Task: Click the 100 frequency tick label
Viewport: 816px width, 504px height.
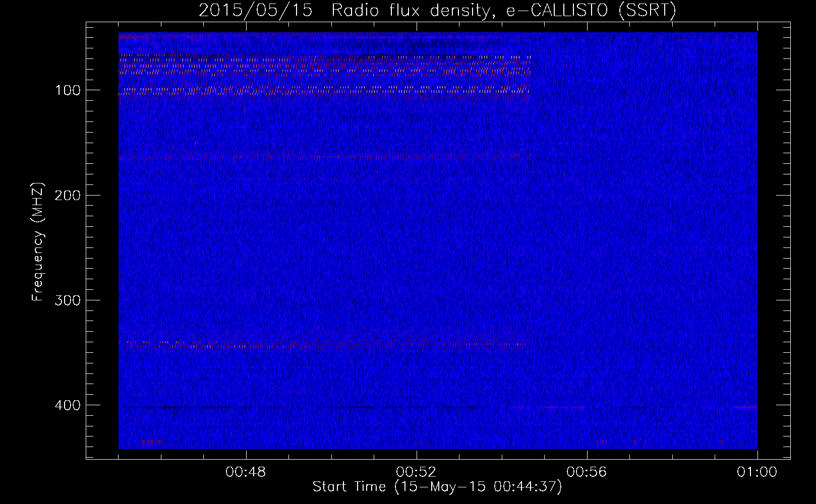Action: point(68,91)
